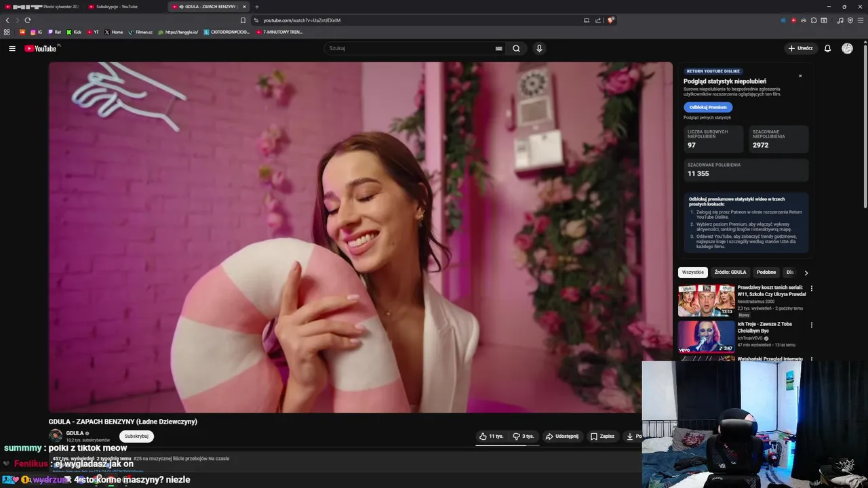Click the YouTube search magnifier button
Image resolution: width=868 pixels, height=488 pixels.
(516, 48)
